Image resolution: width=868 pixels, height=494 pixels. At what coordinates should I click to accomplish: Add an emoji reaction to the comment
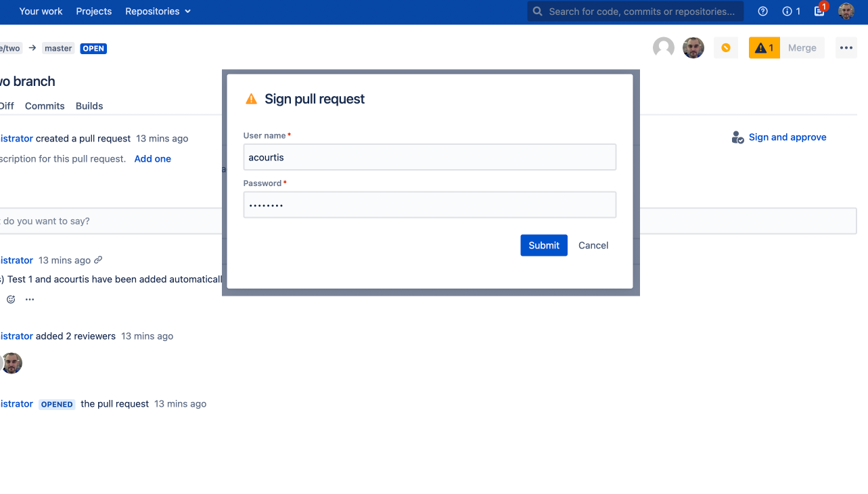[x=10, y=298]
